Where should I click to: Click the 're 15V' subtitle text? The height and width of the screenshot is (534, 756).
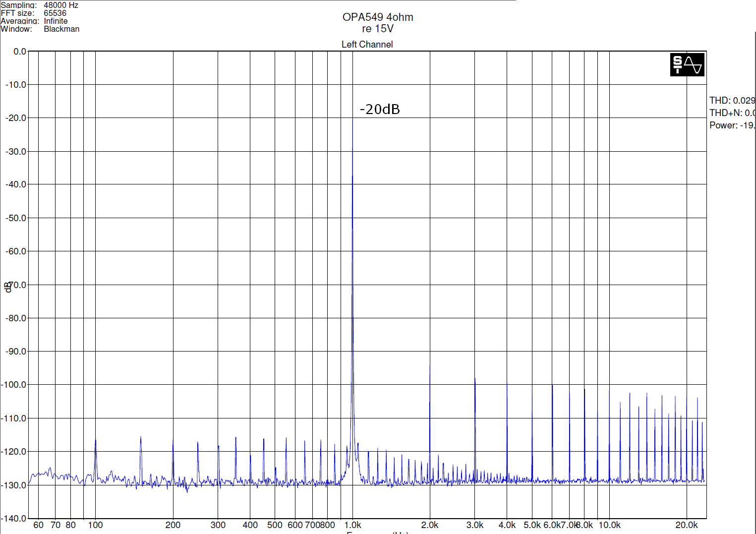[378, 29]
